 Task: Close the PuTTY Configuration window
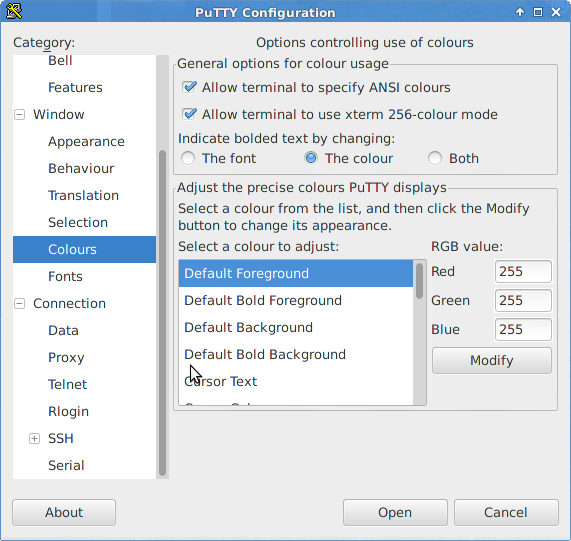click(556, 12)
